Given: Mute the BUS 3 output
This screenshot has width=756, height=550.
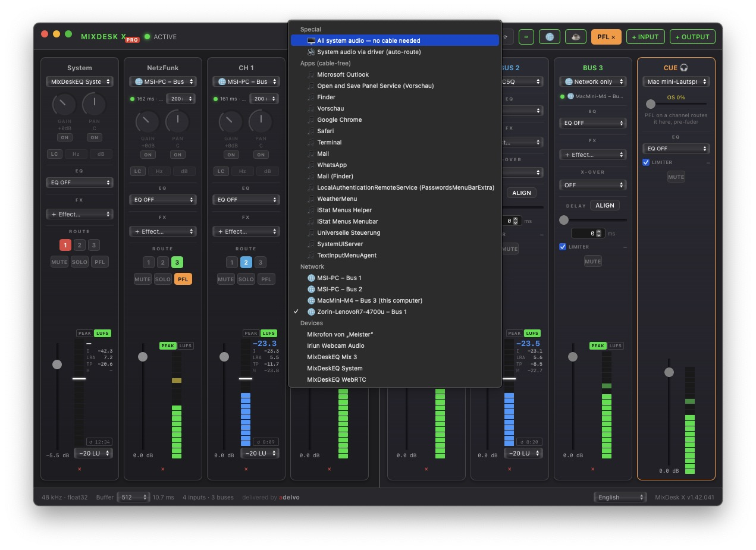Looking at the screenshot, I should click(x=593, y=261).
